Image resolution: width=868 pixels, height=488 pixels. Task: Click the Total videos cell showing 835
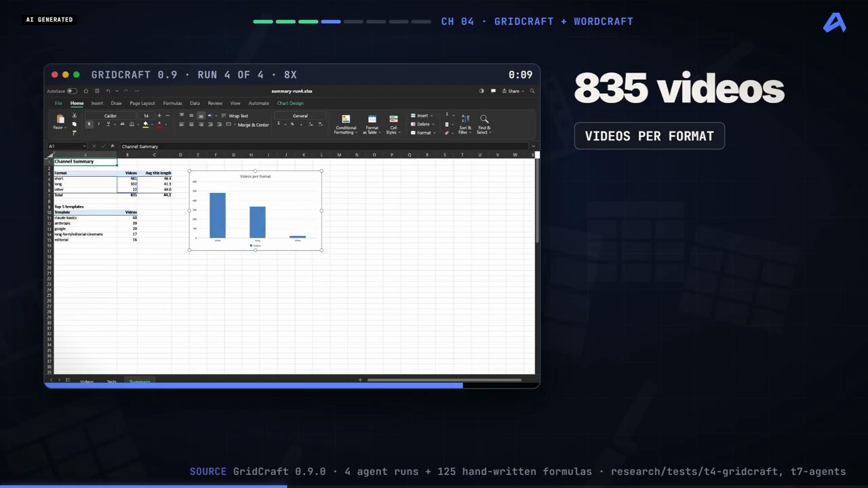pyautogui.click(x=127, y=195)
